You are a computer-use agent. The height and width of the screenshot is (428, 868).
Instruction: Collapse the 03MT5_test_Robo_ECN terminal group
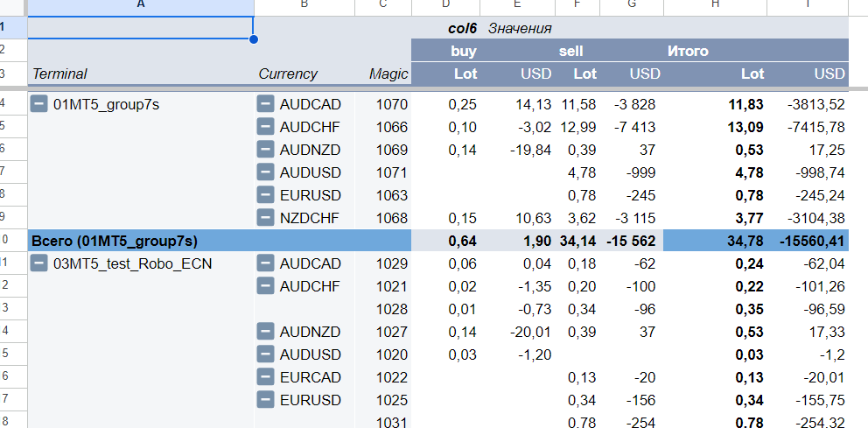point(38,263)
